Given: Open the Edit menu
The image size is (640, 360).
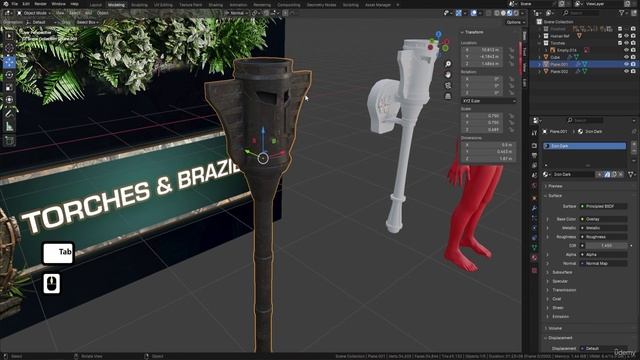Looking at the screenshot, I should 26,4.
